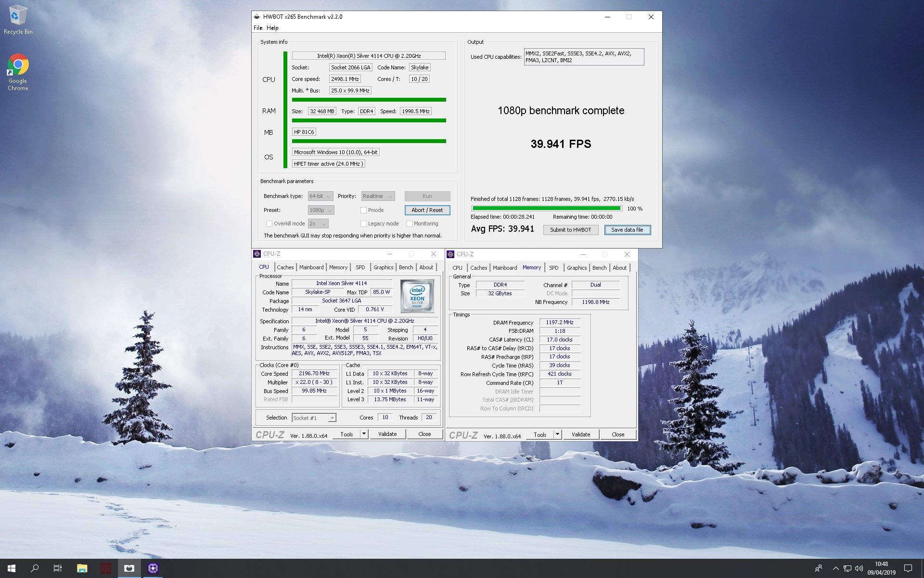Switch to Caches tab in left CPU-Z

[x=285, y=267]
